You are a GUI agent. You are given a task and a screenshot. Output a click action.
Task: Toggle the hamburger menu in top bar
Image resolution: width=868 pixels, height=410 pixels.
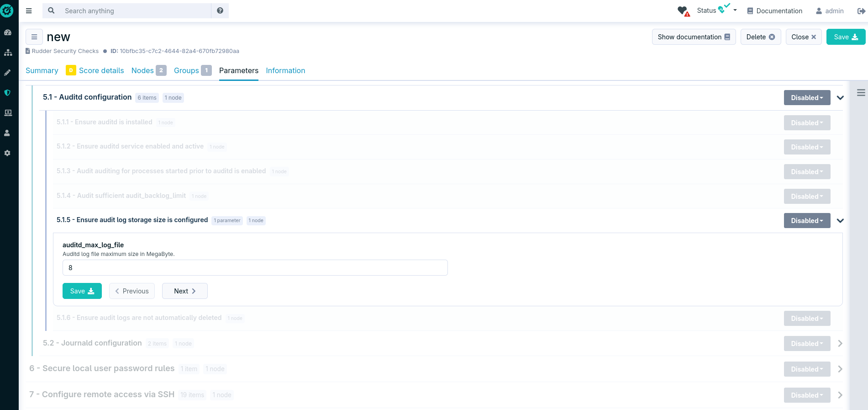pos(29,11)
